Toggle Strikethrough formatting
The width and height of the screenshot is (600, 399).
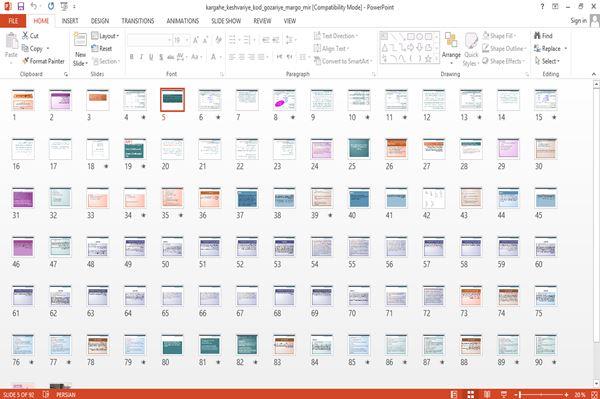[x=170, y=57]
